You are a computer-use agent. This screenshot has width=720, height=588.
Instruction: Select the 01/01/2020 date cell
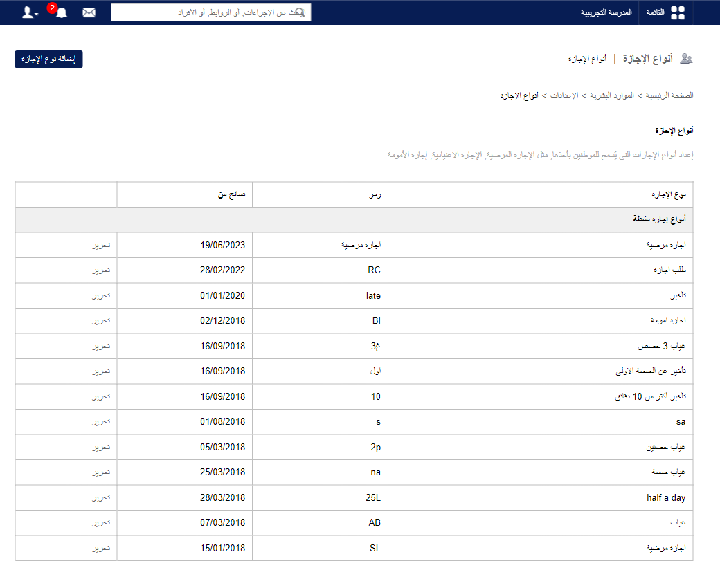point(185,296)
